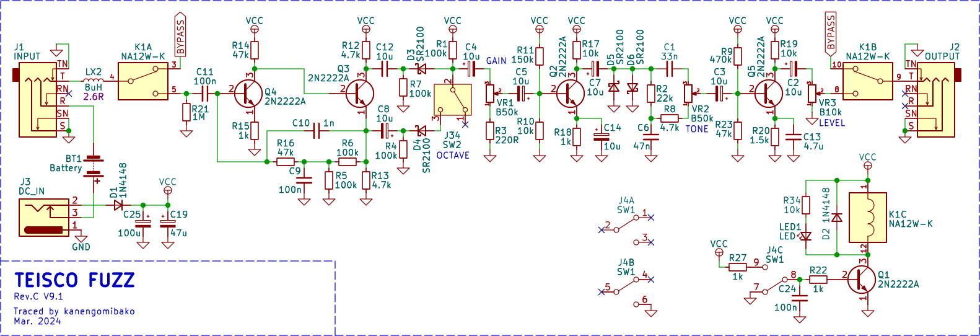Select the J3 DC_IN power jack symbol
The image size is (980, 336).
click(44, 217)
